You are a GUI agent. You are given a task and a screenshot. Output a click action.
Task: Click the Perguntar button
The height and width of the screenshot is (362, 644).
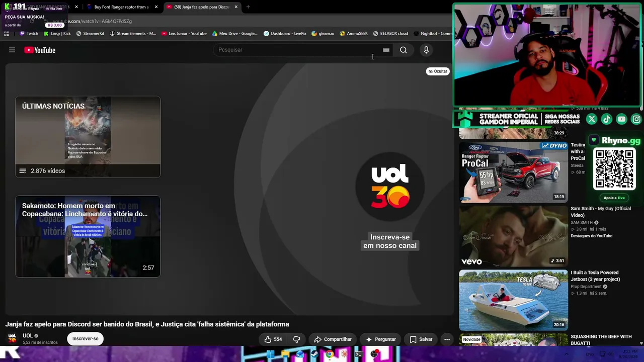381,339
